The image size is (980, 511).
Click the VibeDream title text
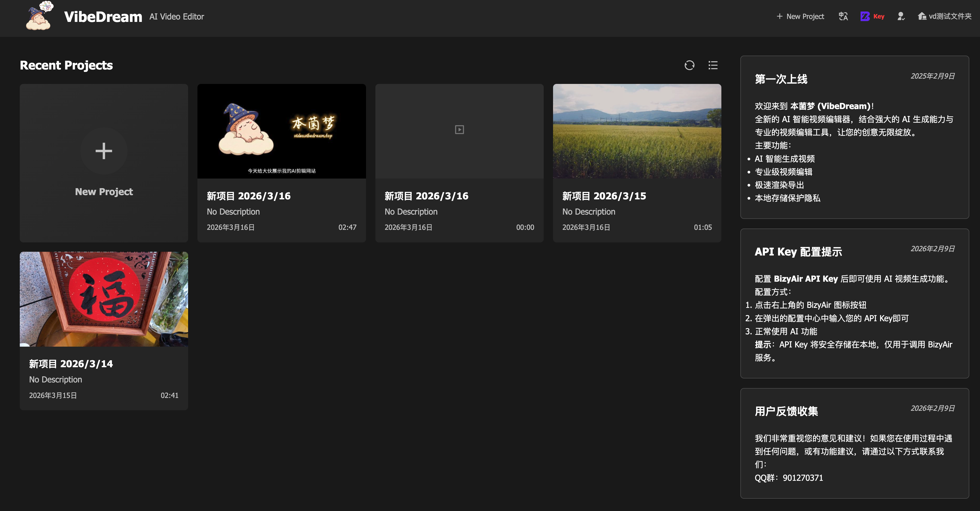103,17
